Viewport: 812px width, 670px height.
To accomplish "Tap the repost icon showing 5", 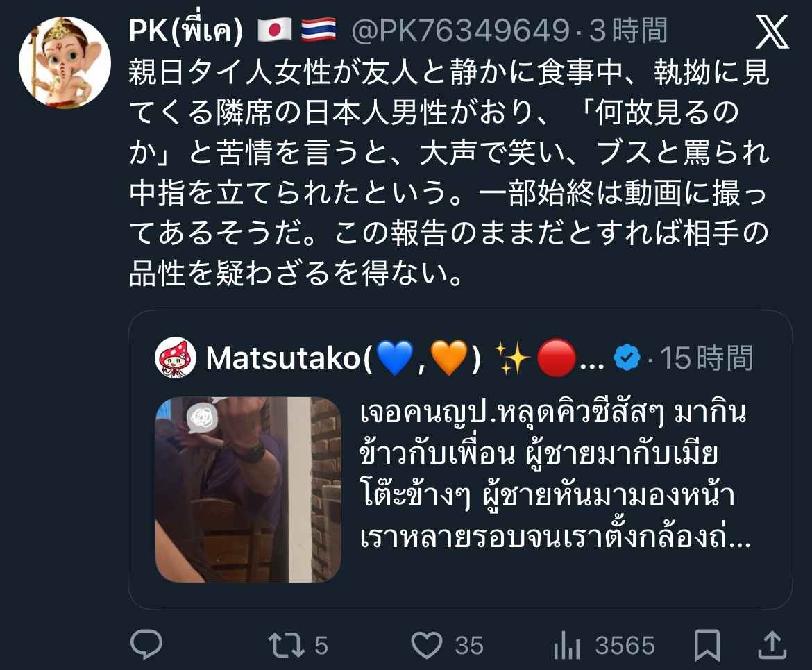I will (x=287, y=646).
